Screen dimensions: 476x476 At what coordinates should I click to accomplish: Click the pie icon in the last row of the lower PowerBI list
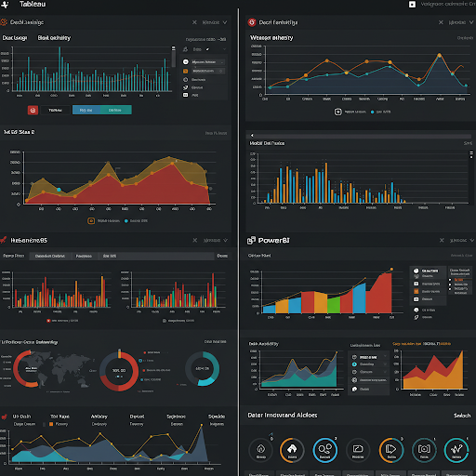point(354,389)
